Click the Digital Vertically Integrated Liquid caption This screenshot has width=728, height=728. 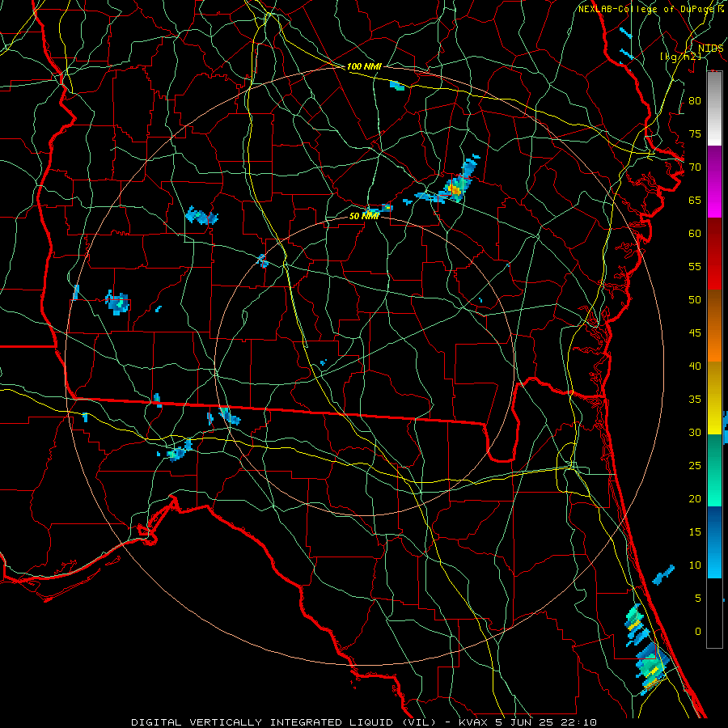[364, 722]
